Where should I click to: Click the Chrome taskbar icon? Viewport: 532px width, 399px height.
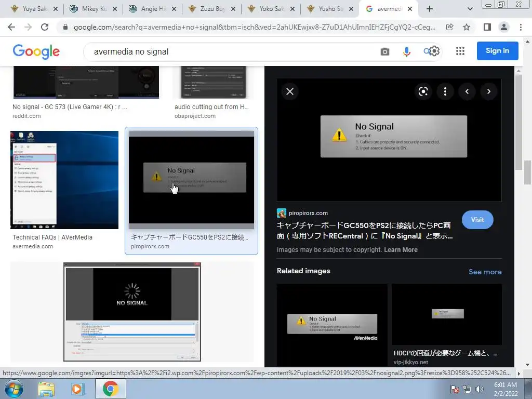[111, 389]
